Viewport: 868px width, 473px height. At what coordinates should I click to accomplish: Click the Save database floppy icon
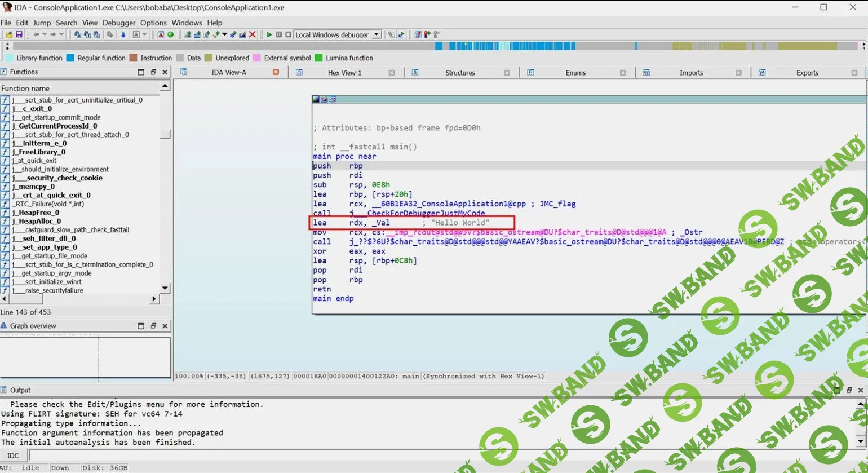tap(19, 35)
